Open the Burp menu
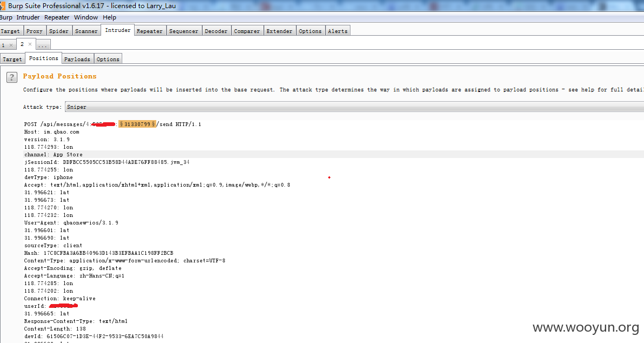Screen dimensions: 644x343 pyautogui.click(x=6, y=17)
